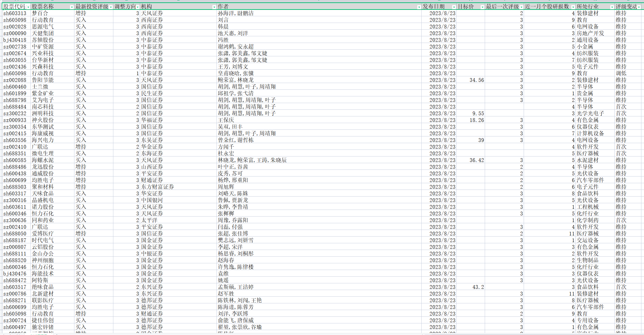Select the 工程机械 industry cell
Viewport: 644px width, 335px height.
click(595, 207)
